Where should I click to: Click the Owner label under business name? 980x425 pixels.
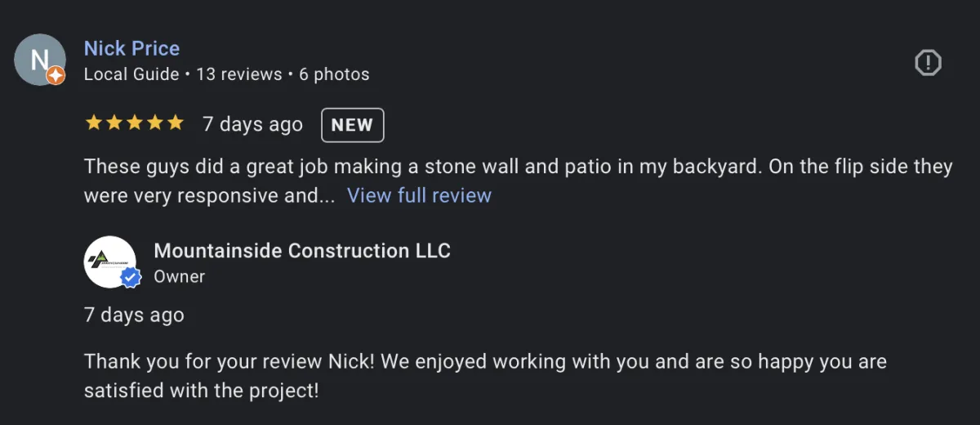[x=180, y=276]
